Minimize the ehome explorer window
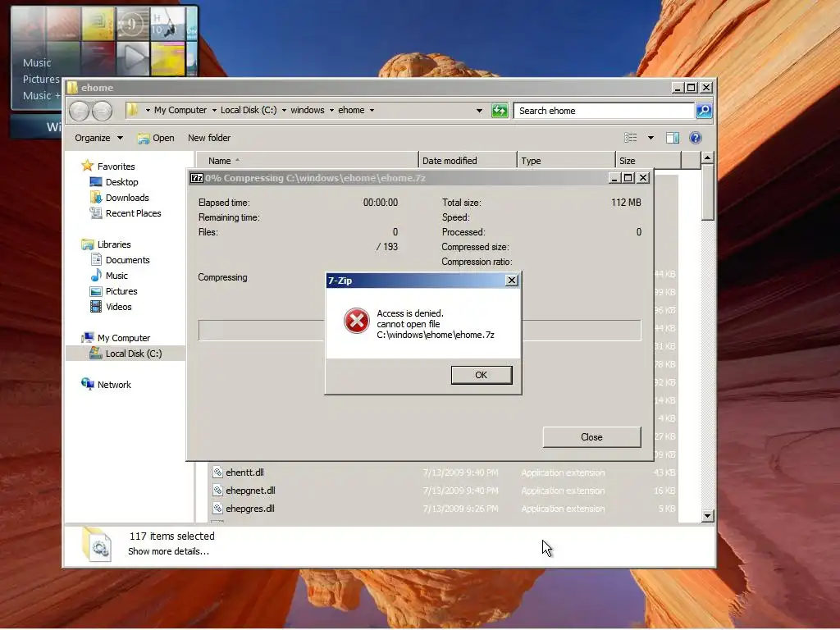 pos(678,87)
